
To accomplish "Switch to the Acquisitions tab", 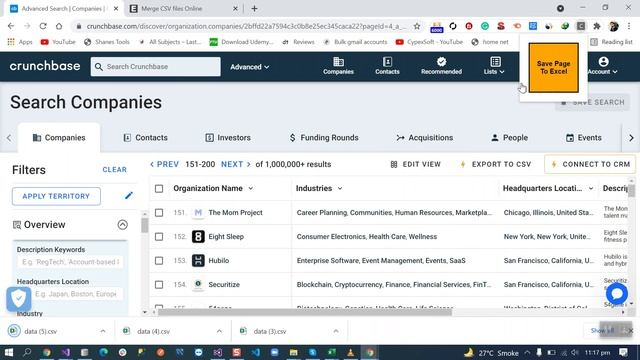I will [424, 138].
